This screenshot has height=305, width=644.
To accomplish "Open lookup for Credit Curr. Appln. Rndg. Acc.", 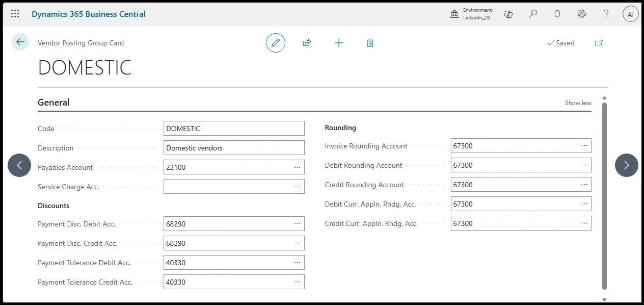I will pyautogui.click(x=584, y=223).
